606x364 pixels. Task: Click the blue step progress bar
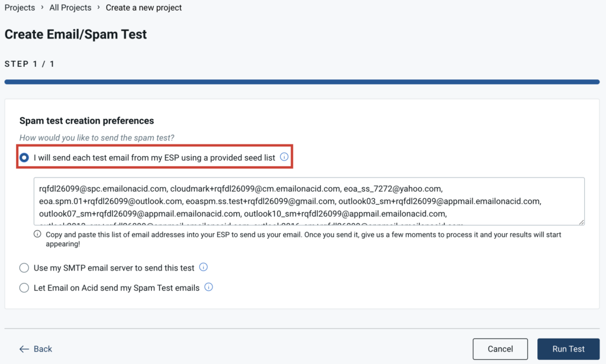click(x=302, y=82)
